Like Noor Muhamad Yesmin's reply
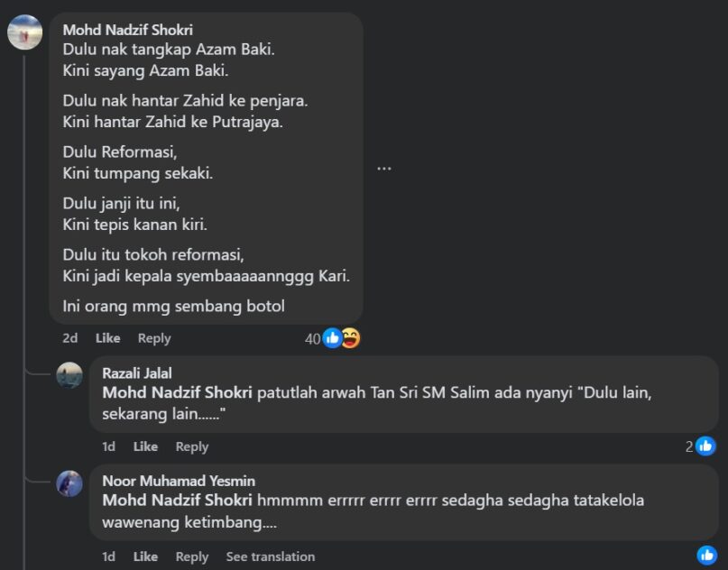 pyautogui.click(x=145, y=556)
